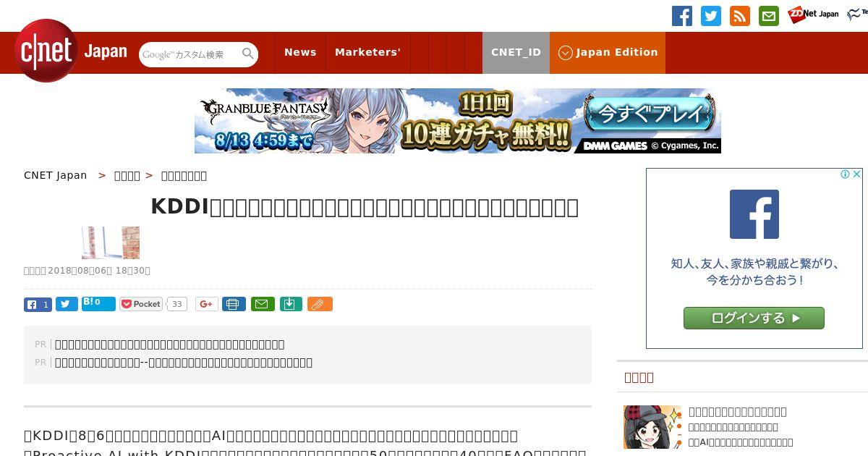
Task: Open the CNET_ID menu item
Action: [x=516, y=52]
